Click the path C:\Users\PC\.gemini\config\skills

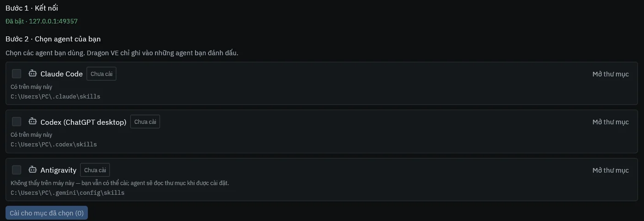click(x=68, y=193)
